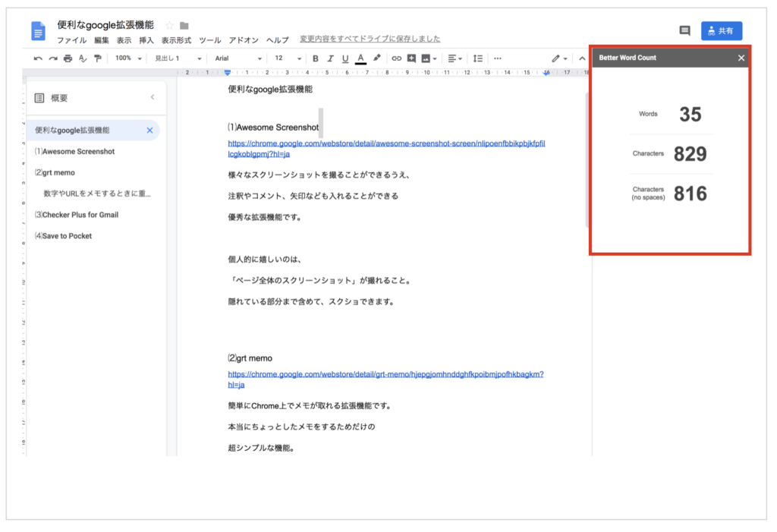Viewport: 777px width, 532px height.
Task: Click the blue 共有 share button
Action: coord(722,31)
